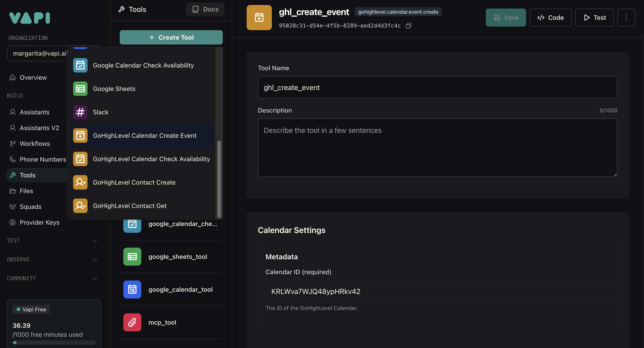Expand the OBSERVE section
644x348 pixels.
click(x=95, y=260)
